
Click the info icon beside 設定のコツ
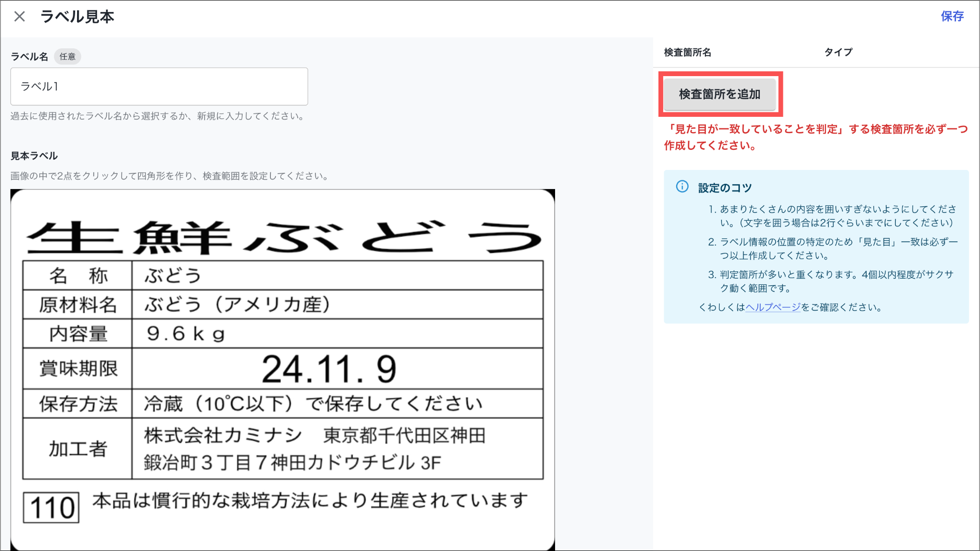point(682,187)
